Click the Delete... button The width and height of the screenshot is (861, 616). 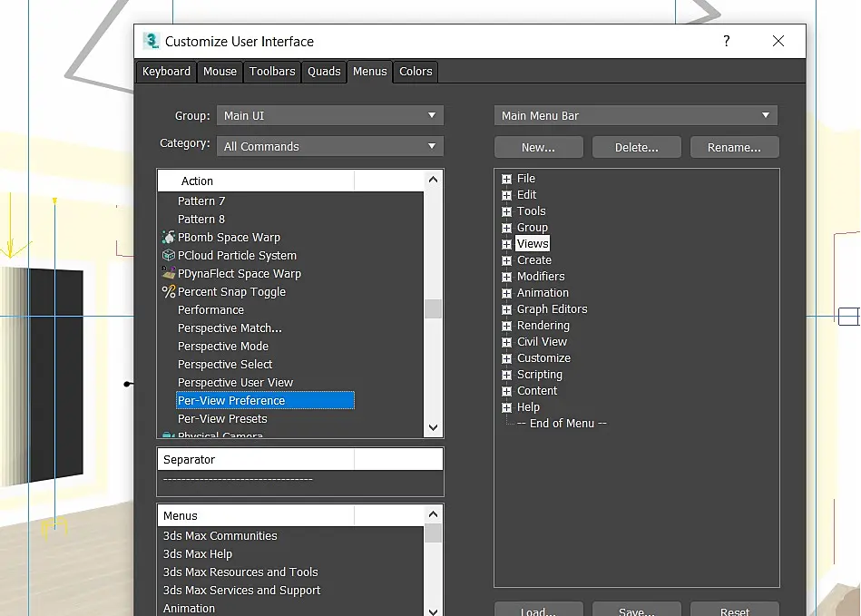pos(636,147)
